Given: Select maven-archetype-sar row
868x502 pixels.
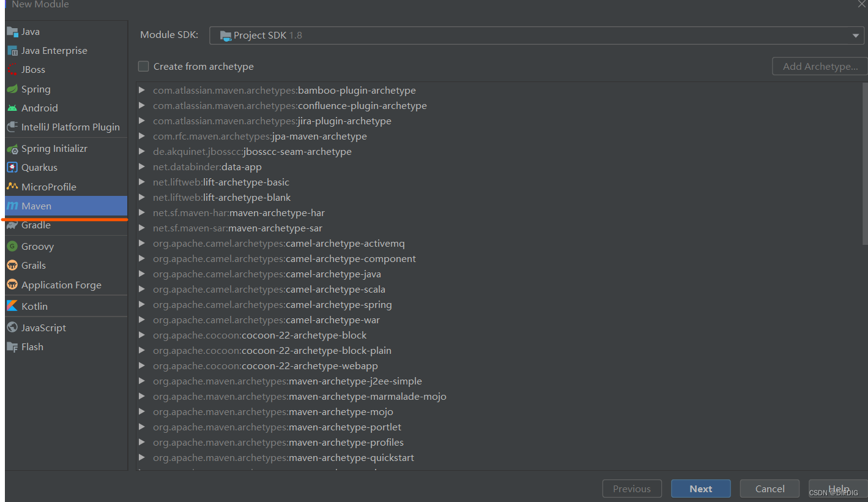Looking at the screenshot, I should [x=499, y=228].
